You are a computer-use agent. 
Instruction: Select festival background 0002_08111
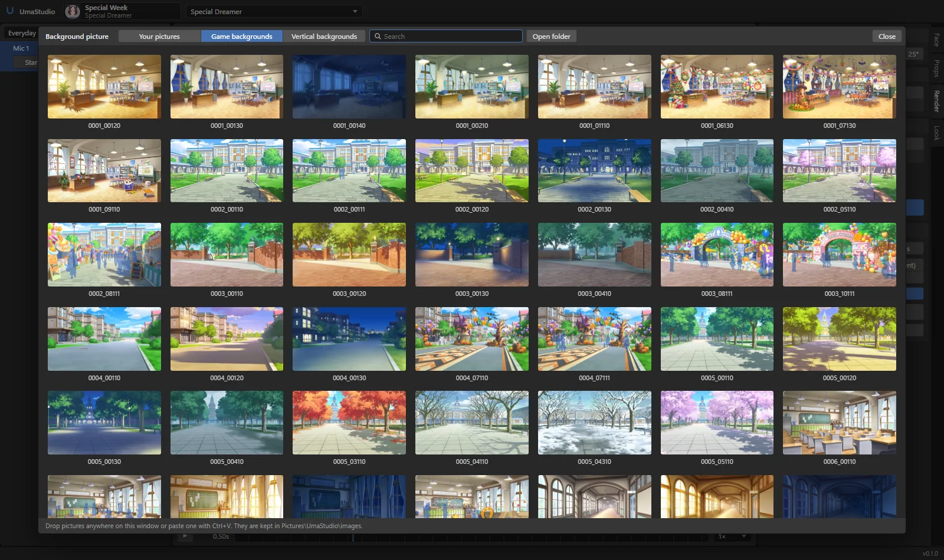pyautogui.click(x=104, y=255)
